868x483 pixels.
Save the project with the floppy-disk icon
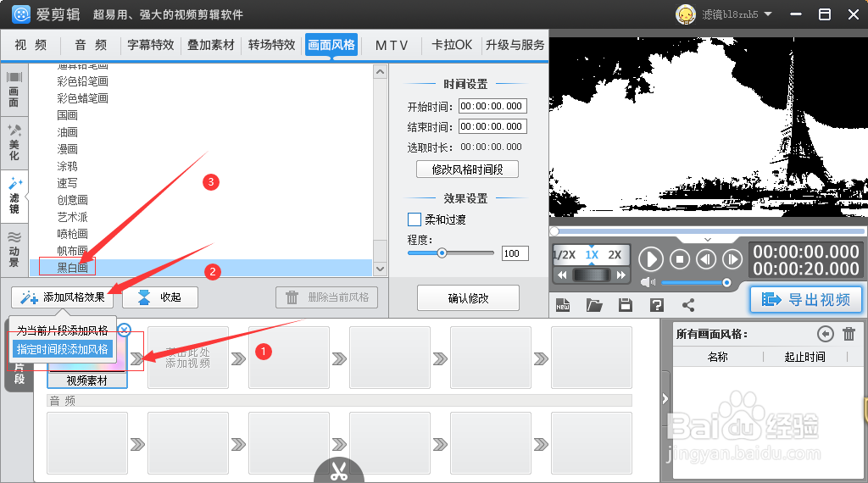pos(626,305)
